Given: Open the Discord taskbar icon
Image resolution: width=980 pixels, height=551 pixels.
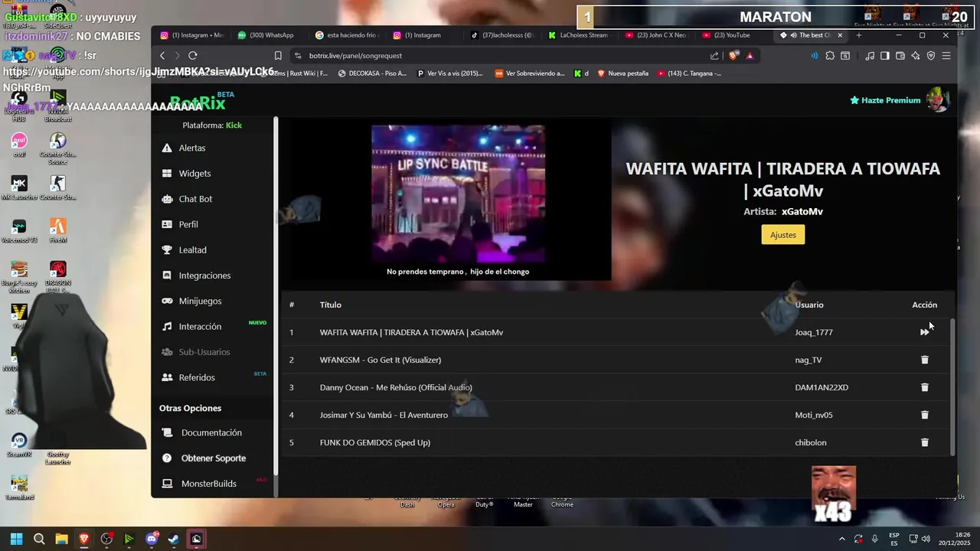Looking at the screenshot, I should coord(152,539).
